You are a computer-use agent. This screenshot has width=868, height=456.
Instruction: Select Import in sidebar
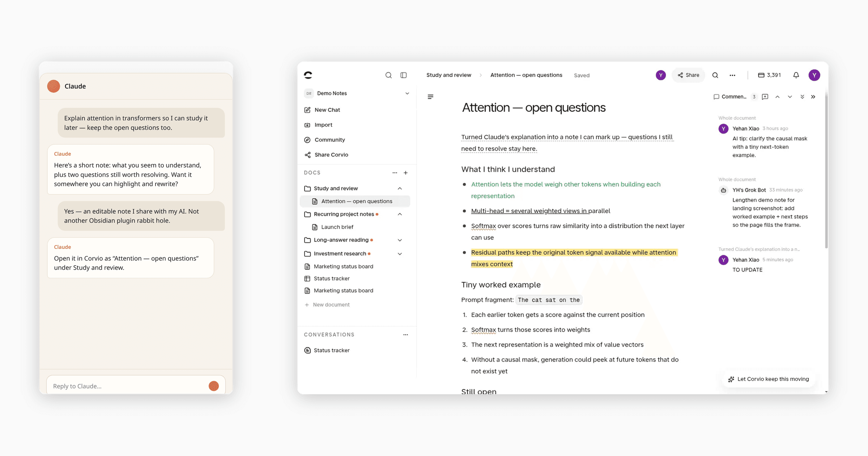(x=318, y=124)
